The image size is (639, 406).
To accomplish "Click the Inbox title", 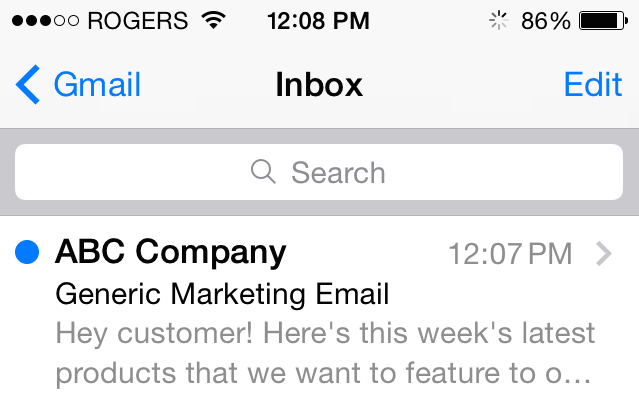I will click(319, 84).
